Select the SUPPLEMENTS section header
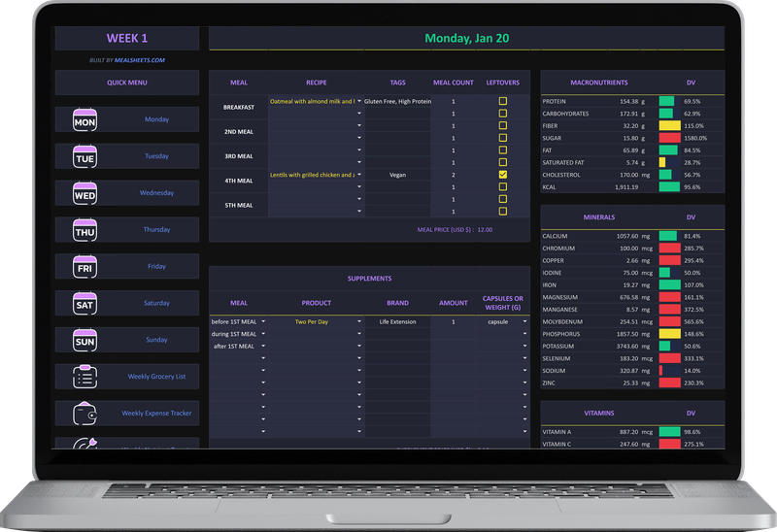This screenshot has width=777, height=532. (369, 279)
